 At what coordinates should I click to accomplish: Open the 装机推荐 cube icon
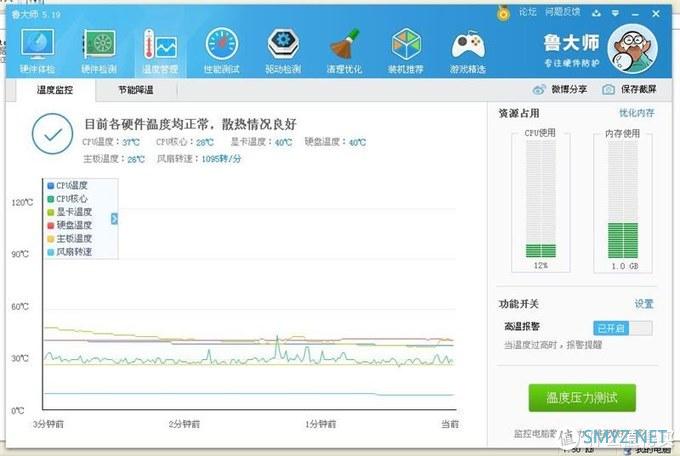click(x=406, y=50)
